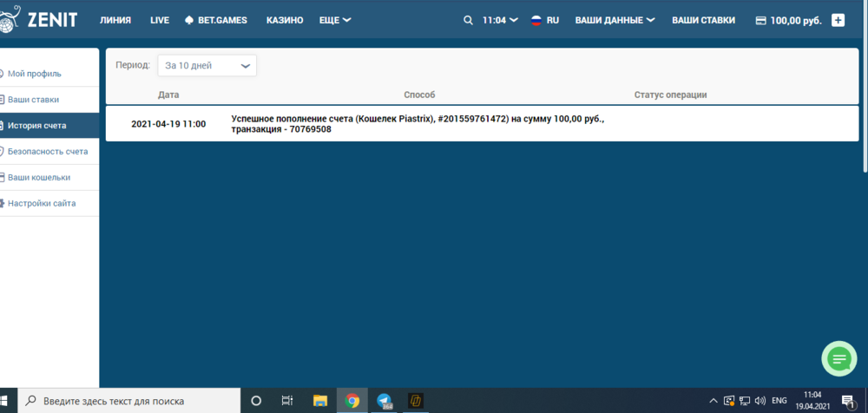Image resolution: width=868 pixels, height=413 pixels.
Task: Click the Период label
Action: pos(133,65)
